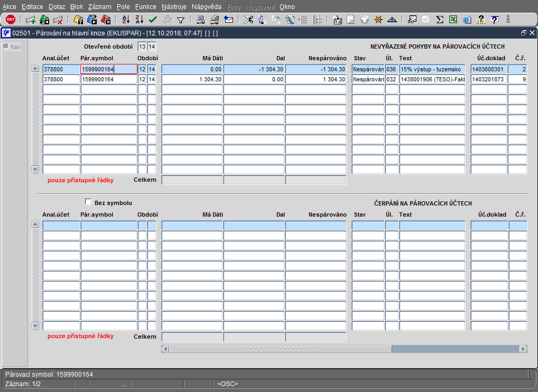The image size is (538, 392).
Task: Sort ascending with the A-Z icon
Action: 125,20
